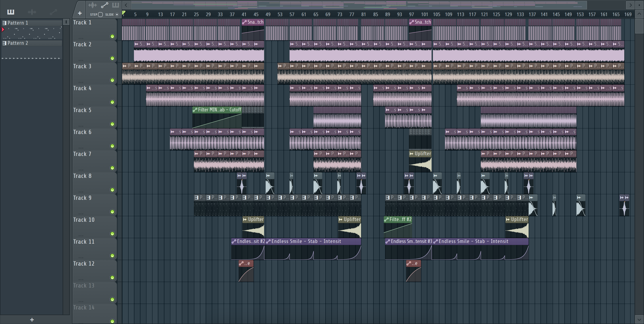
Task: Mute Track 8 with its green LED
Action: click(x=112, y=190)
